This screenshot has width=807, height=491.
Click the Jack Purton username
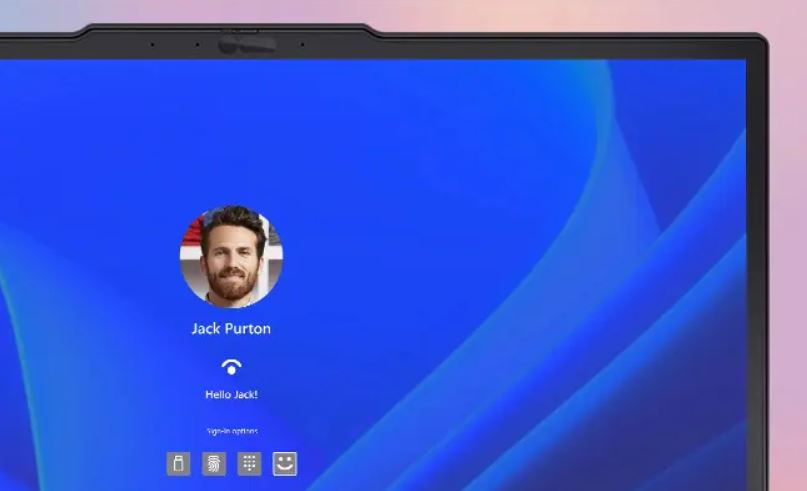(231, 328)
